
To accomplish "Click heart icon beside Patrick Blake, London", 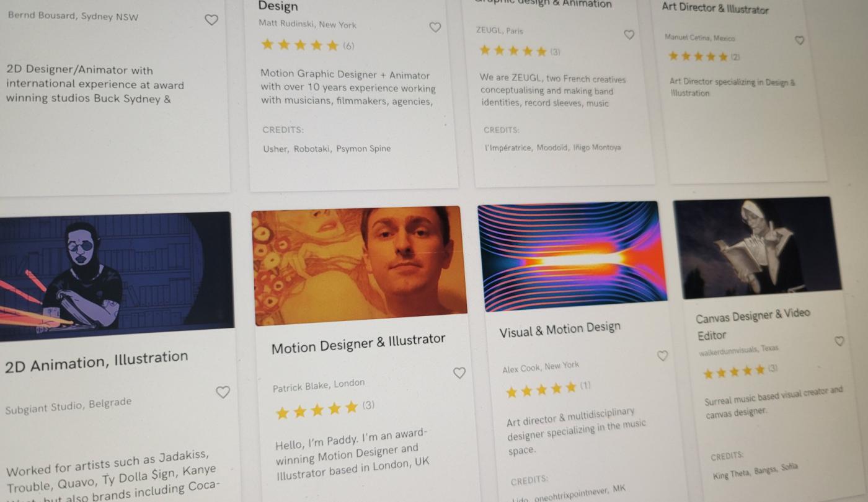I will click(459, 372).
